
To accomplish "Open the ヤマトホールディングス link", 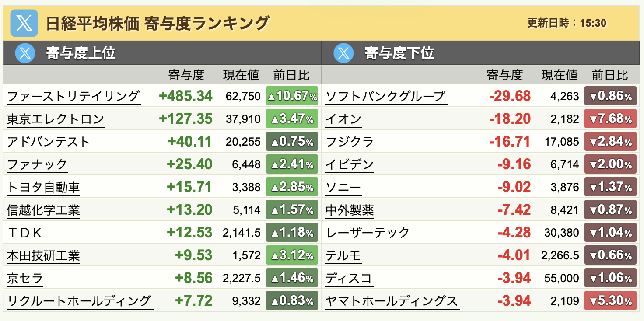I will click(x=392, y=301).
